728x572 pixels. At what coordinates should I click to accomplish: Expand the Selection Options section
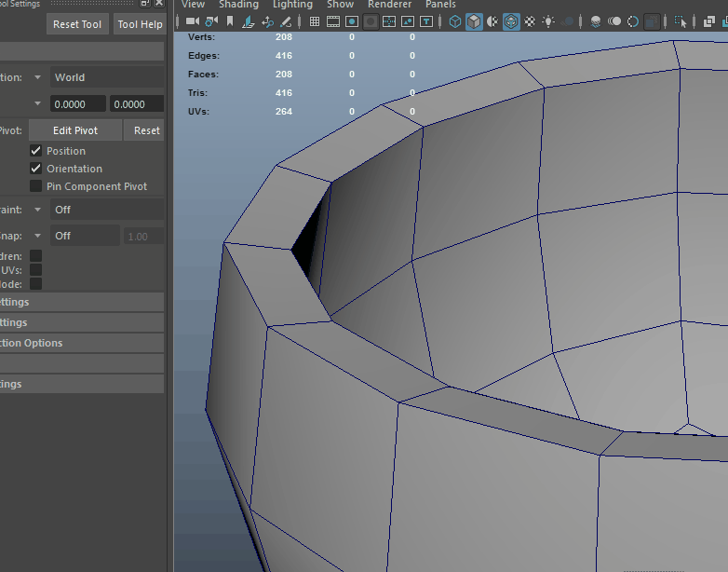pos(82,343)
